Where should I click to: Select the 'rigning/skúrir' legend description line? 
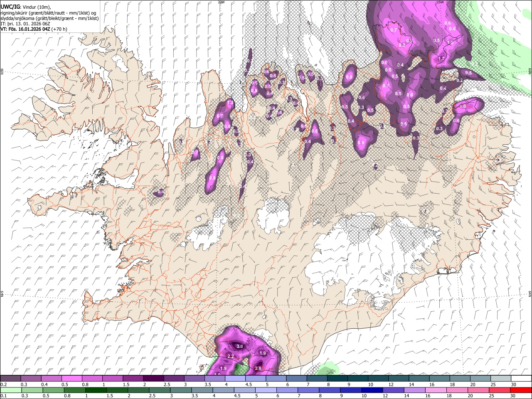pyautogui.click(x=49, y=13)
